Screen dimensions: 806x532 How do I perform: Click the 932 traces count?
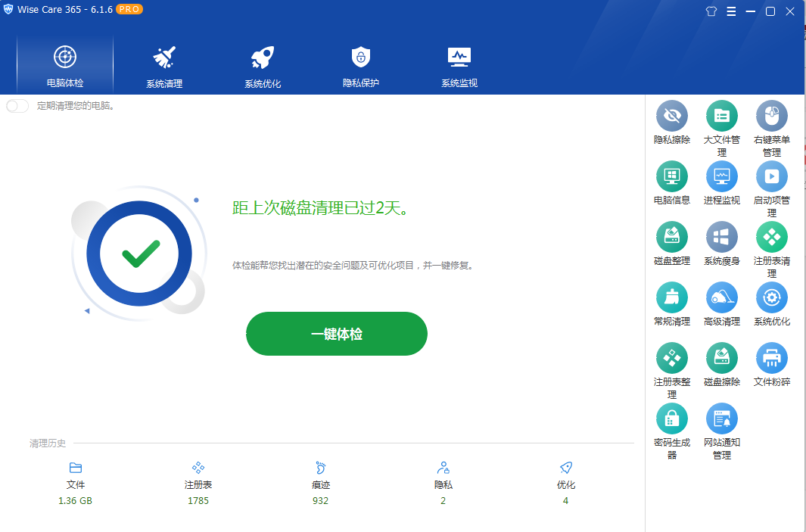320,501
